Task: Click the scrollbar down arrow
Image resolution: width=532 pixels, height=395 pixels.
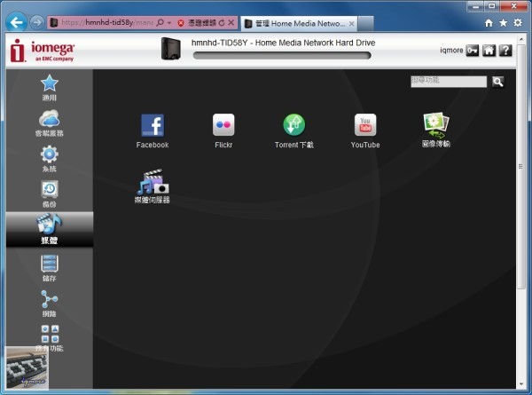Action: pos(521,384)
